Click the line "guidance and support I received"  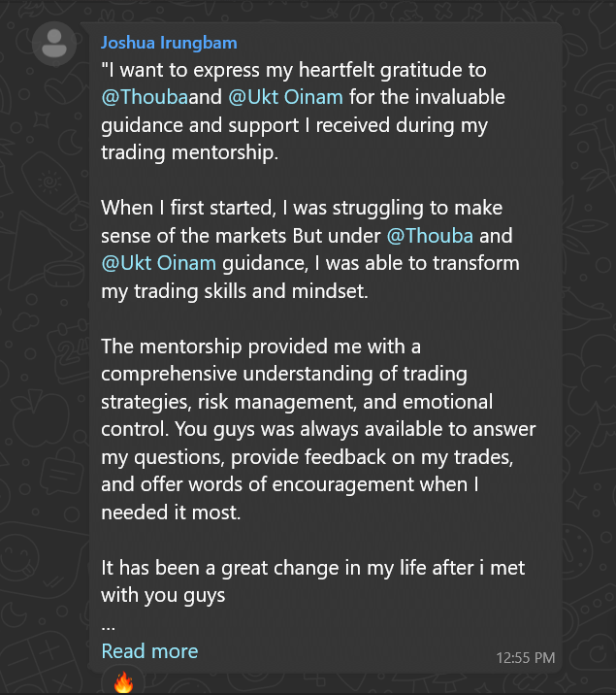(x=294, y=125)
